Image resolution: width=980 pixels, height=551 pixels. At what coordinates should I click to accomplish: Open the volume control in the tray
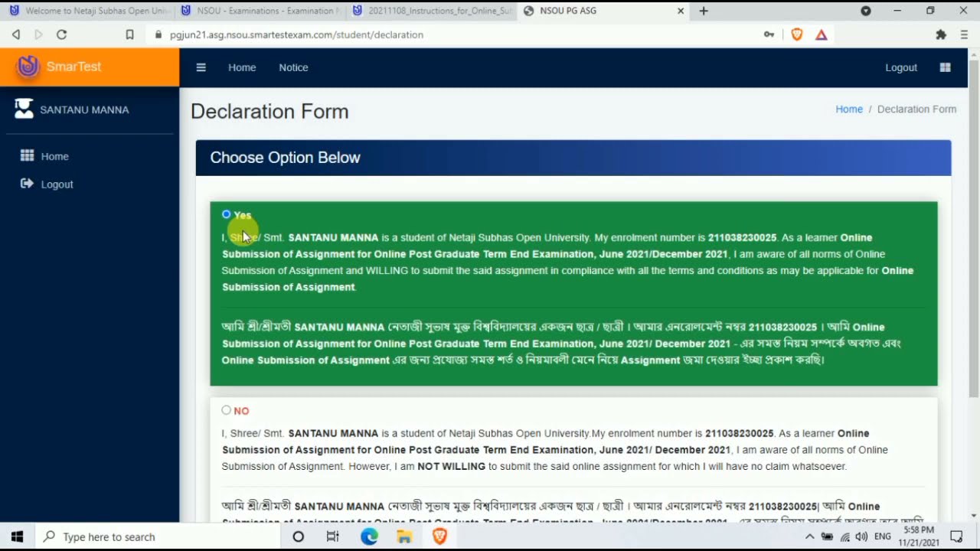tap(862, 536)
